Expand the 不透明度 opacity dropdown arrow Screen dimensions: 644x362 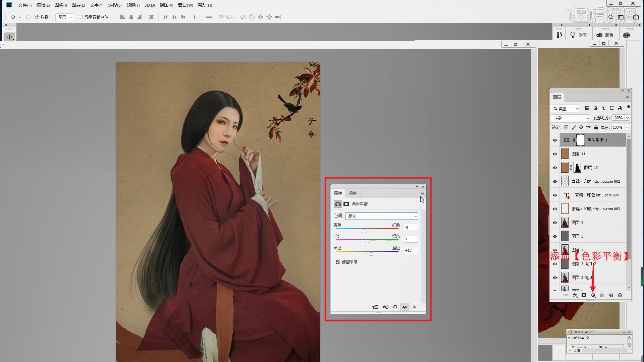tap(627, 118)
